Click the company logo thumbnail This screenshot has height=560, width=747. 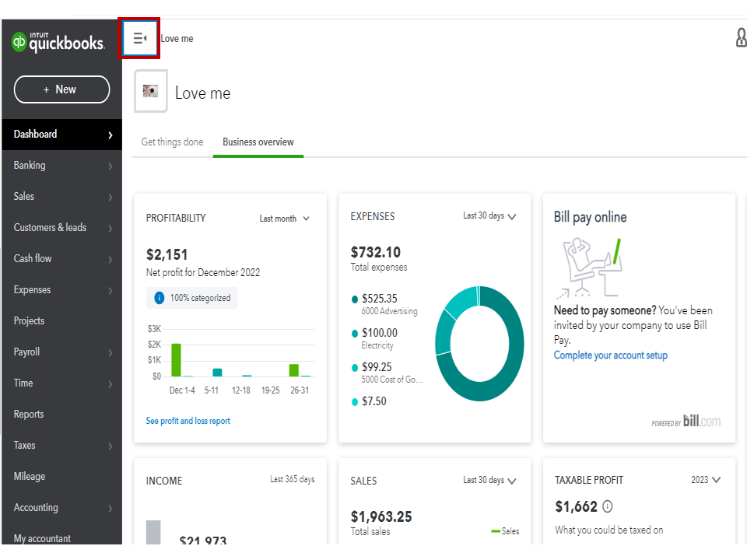[151, 91]
